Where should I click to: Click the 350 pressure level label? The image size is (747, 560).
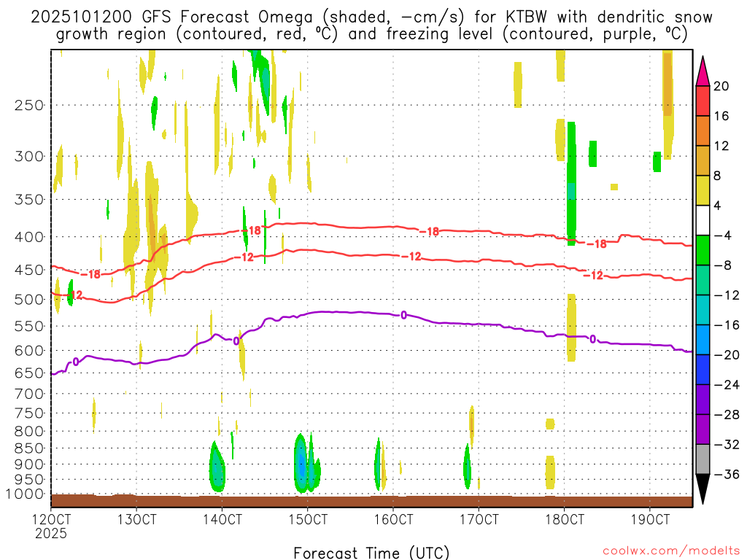(29, 199)
